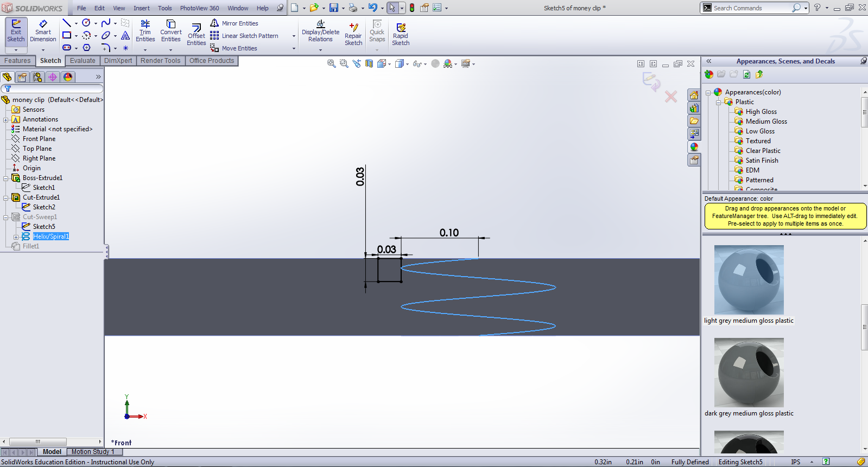Open Linear Sketch Pattern dropdown arrow
The height and width of the screenshot is (467, 868).
click(x=294, y=36)
